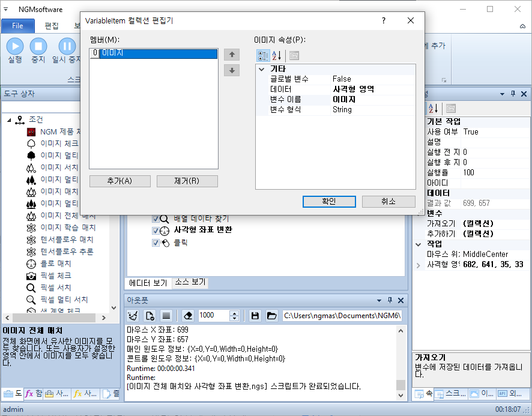Click the 중지 (Stop) icon

(x=38, y=46)
